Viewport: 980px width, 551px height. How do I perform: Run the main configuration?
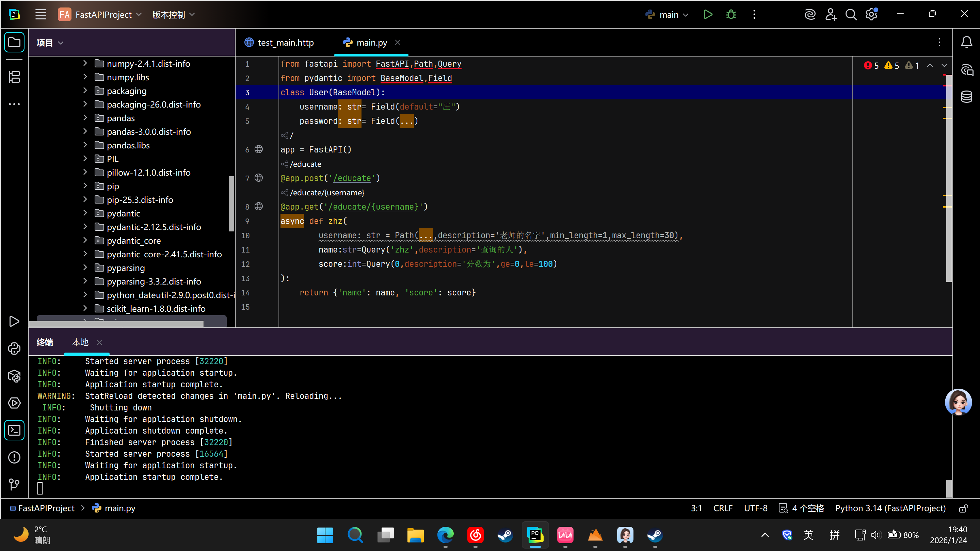tap(708, 14)
